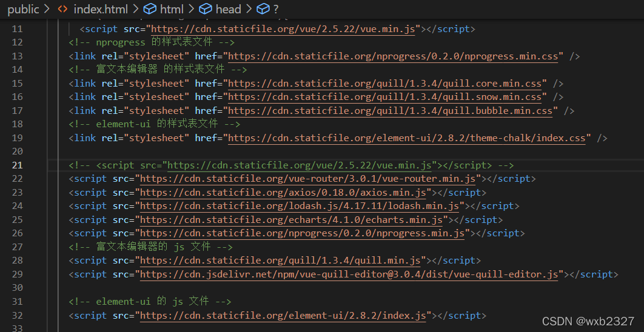Click the "stylesheet" value on line 17
The width and height of the screenshot is (644, 332).
click(x=156, y=110)
